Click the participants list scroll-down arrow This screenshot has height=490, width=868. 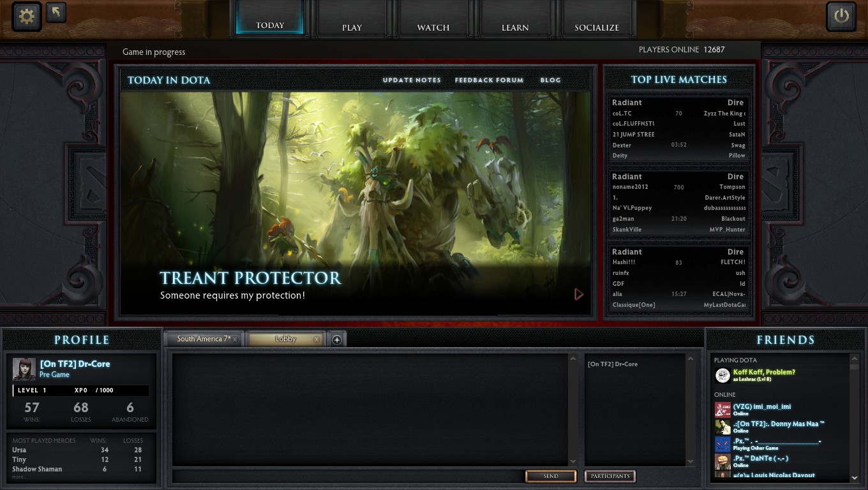pyautogui.click(x=690, y=461)
